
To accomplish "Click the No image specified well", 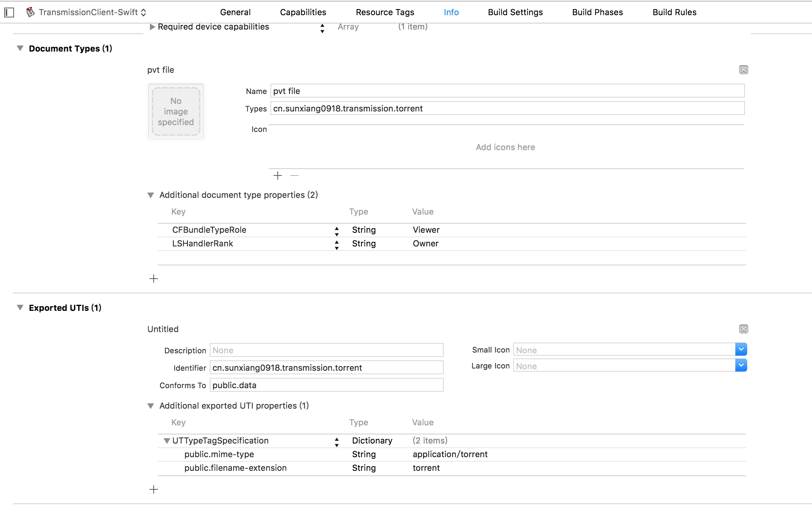I will [176, 111].
